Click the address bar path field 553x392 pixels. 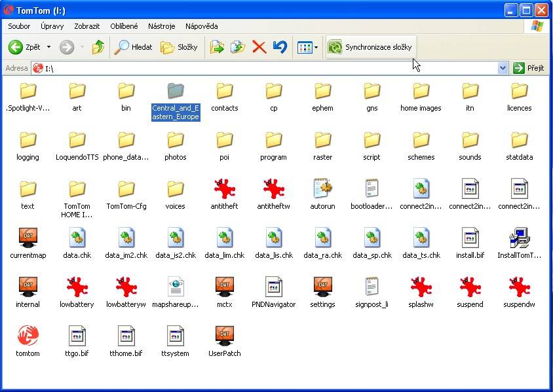(x=265, y=68)
